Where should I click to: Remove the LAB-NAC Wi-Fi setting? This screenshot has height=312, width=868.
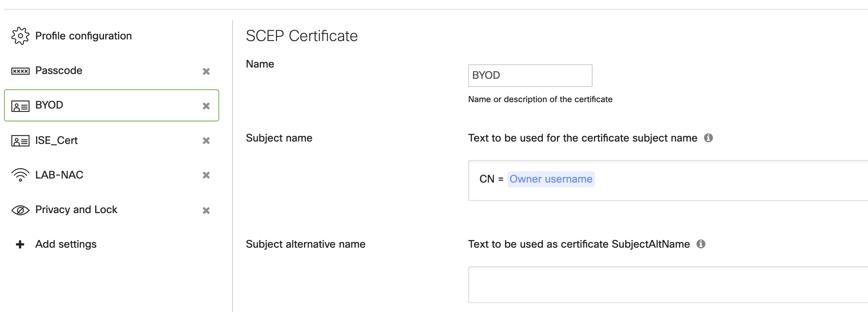206,175
